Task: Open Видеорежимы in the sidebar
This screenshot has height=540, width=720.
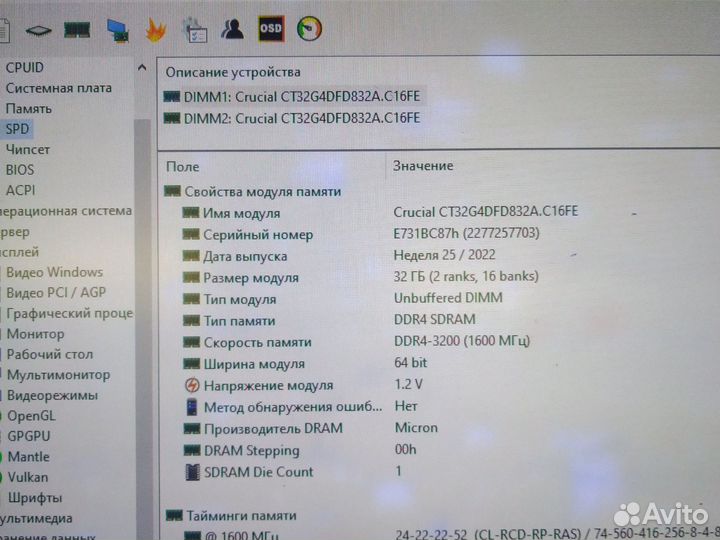Action: 52,395
